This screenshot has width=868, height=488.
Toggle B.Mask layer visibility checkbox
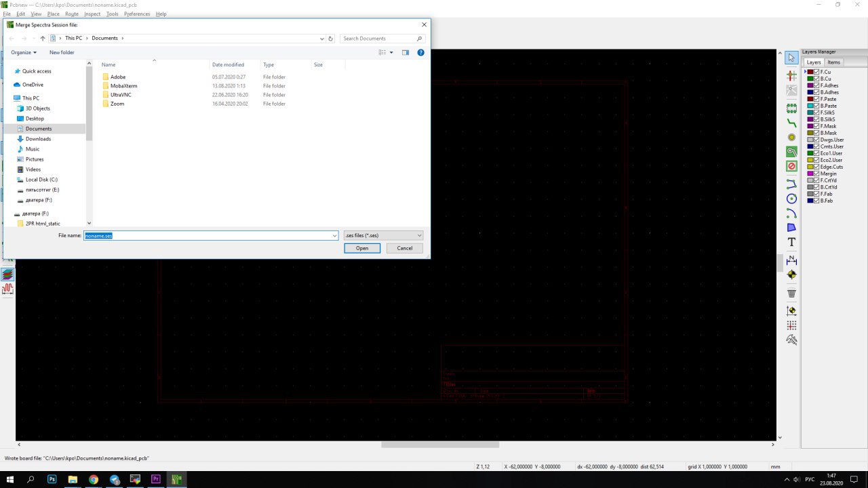tap(816, 133)
